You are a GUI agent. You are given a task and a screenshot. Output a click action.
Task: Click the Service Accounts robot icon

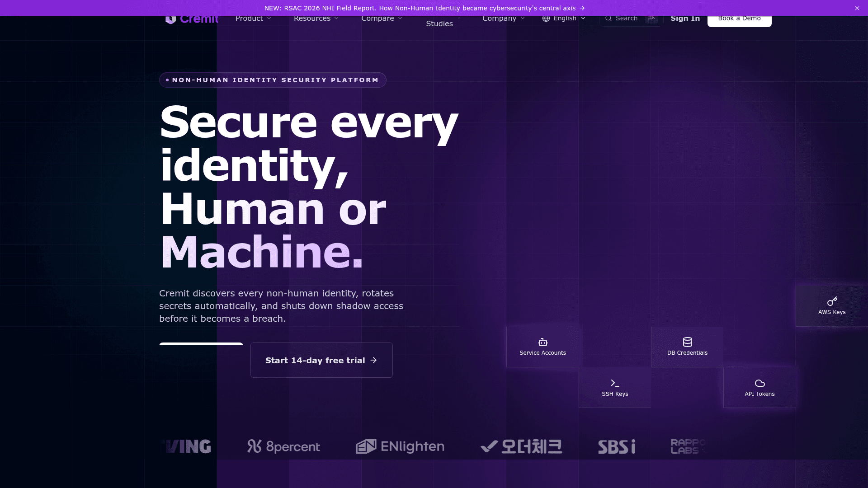(542, 342)
